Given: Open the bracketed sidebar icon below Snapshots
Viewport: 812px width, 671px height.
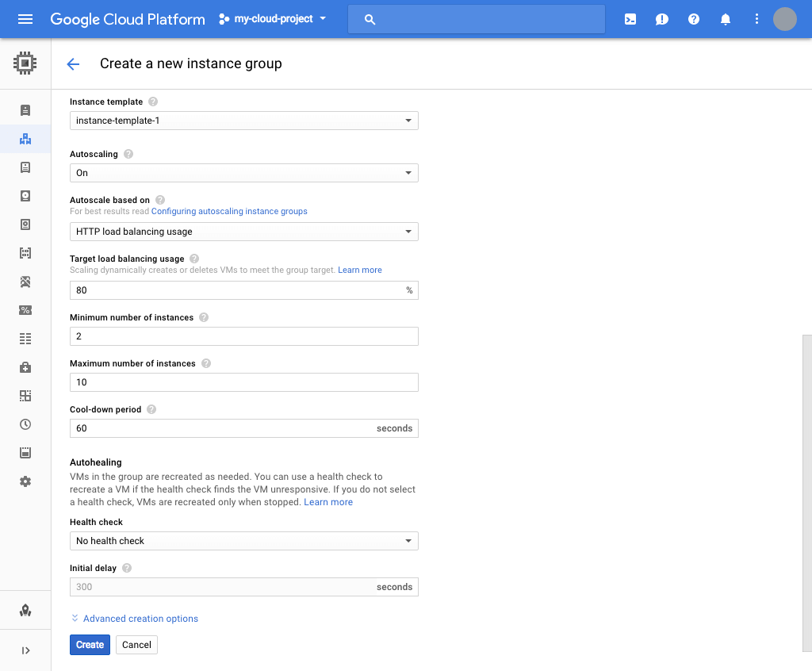Looking at the screenshot, I should click(x=25, y=253).
